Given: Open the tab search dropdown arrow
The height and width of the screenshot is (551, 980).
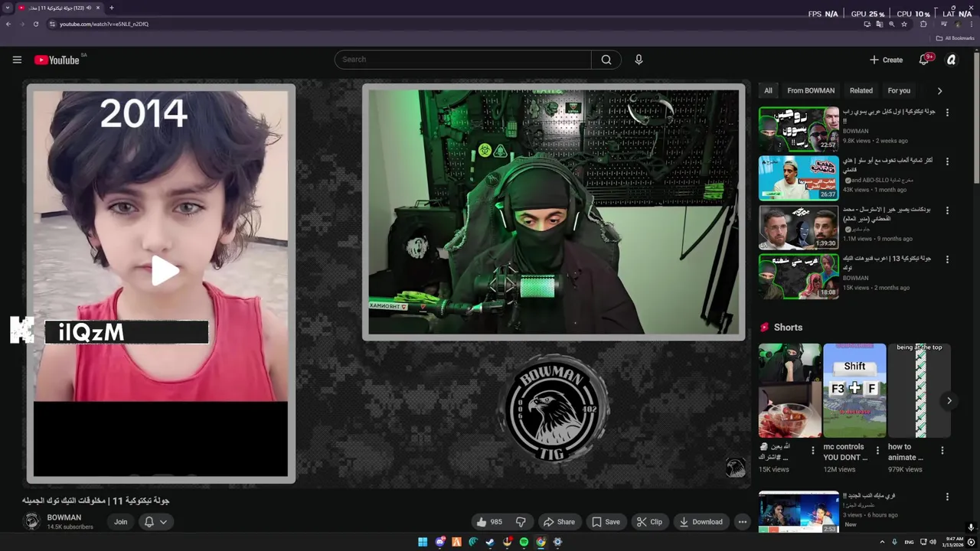Looking at the screenshot, I should tap(7, 8).
